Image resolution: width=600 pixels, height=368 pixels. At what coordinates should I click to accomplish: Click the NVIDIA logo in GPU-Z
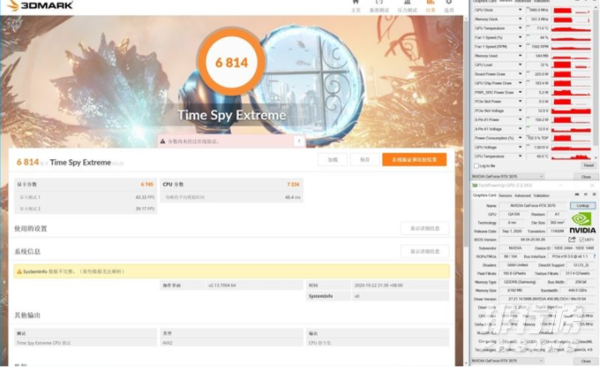[x=582, y=223]
